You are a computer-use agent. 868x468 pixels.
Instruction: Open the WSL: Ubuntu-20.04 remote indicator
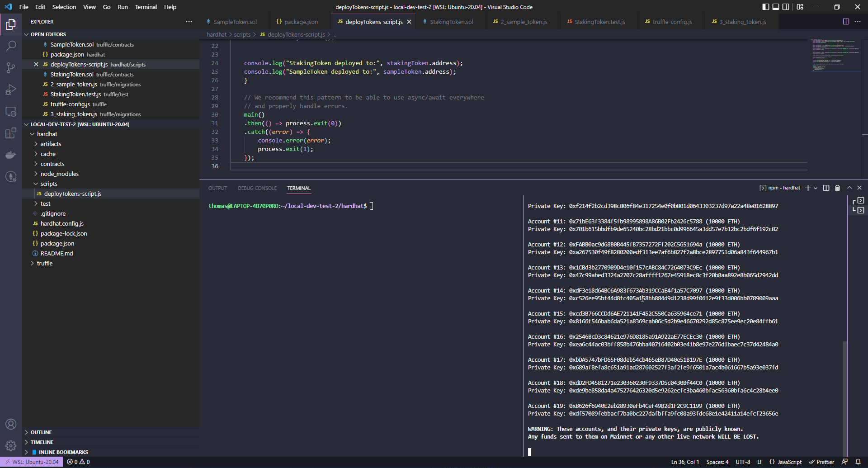coord(32,462)
